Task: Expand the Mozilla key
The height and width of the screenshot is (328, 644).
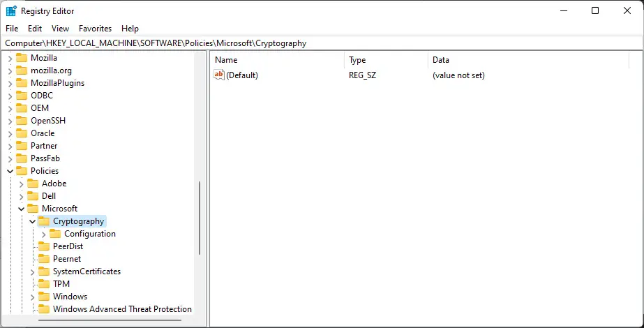Action: [x=10, y=59]
